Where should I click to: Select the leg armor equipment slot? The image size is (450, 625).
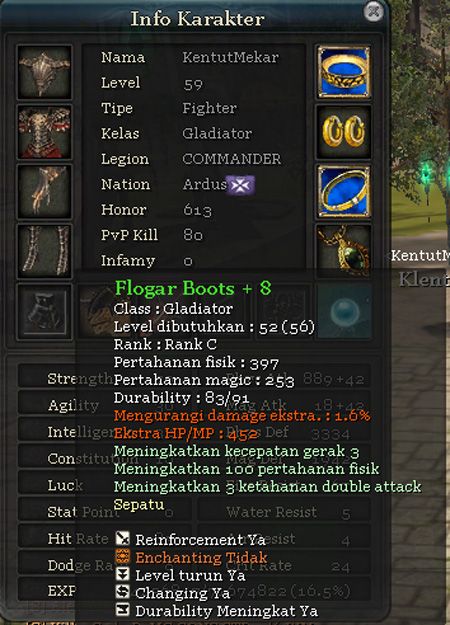[44, 251]
